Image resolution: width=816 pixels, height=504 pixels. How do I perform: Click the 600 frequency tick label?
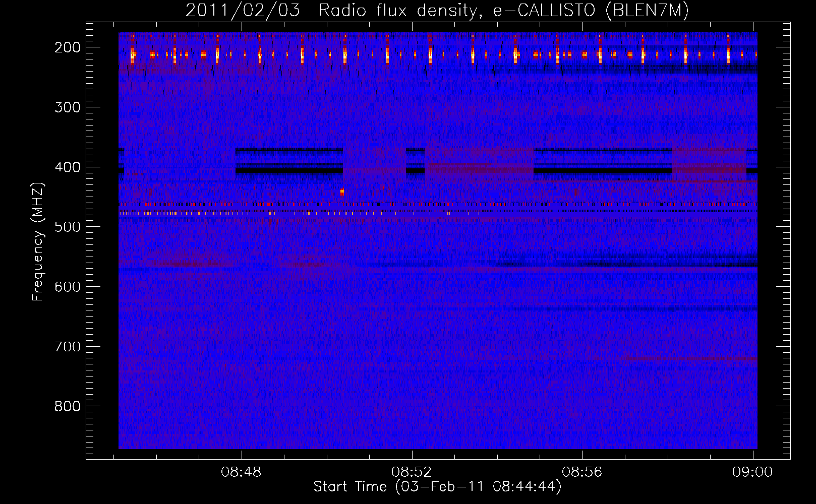68,287
